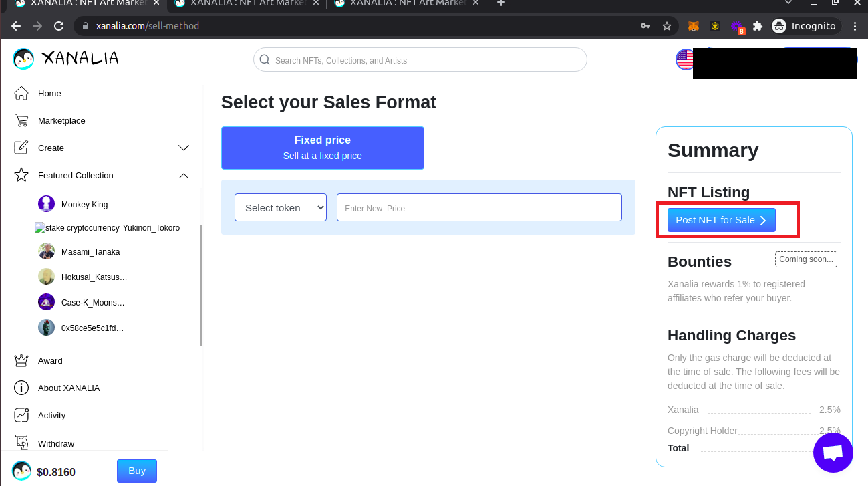Click the Enter New Price field
868x486 pixels.
pyautogui.click(x=479, y=207)
